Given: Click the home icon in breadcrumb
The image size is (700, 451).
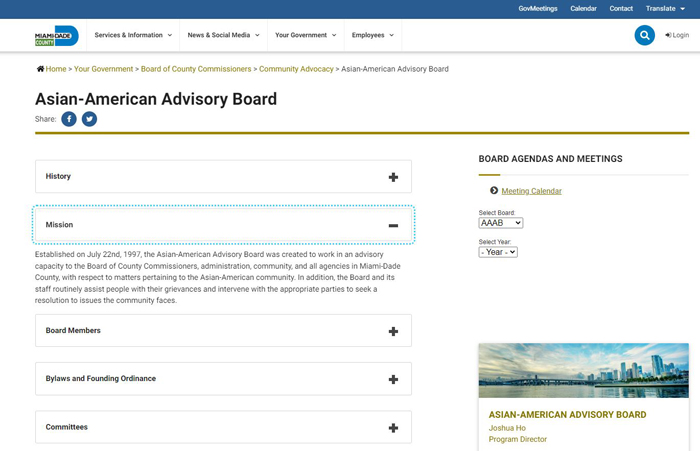Looking at the screenshot, I should pyautogui.click(x=40, y=69).
